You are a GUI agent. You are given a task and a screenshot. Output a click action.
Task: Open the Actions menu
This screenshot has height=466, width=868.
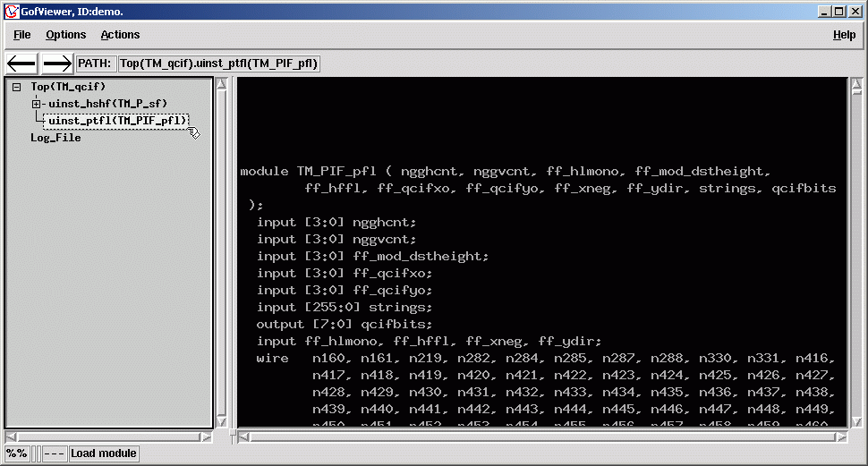click(120, 35)
